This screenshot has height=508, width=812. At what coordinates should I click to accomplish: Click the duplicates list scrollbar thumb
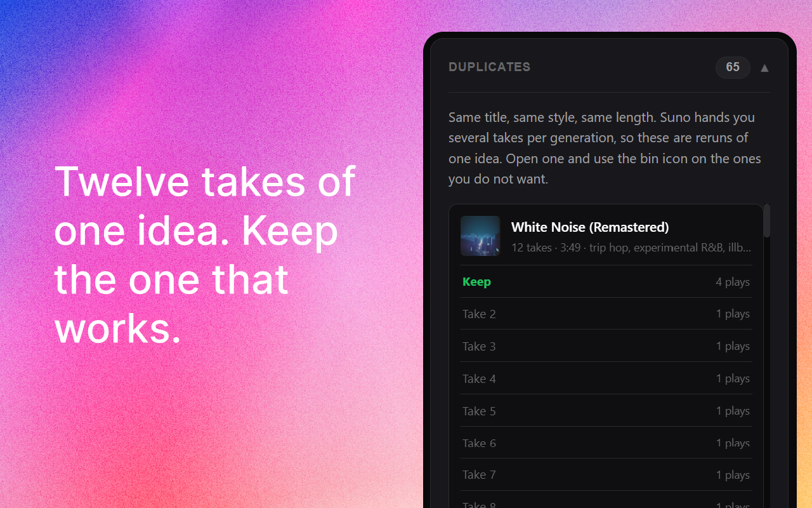tap(767, 221)
